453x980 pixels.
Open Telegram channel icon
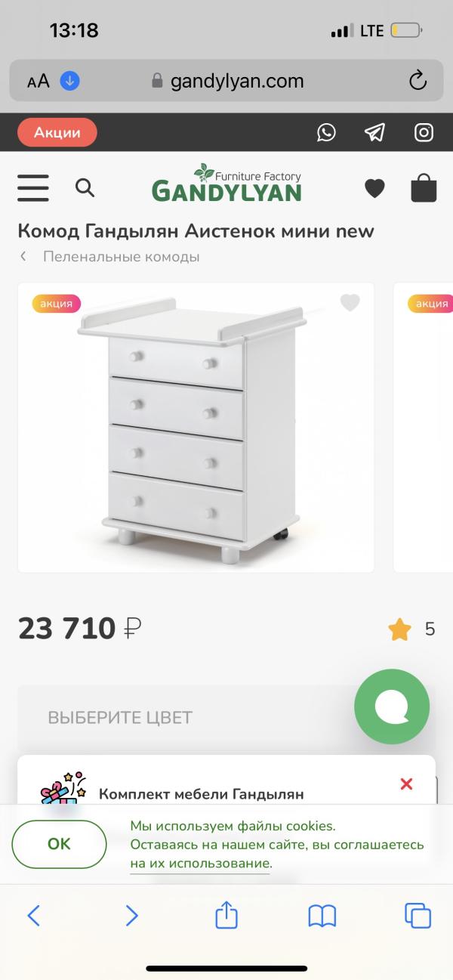pyautogui.click(x=374, y=133)
